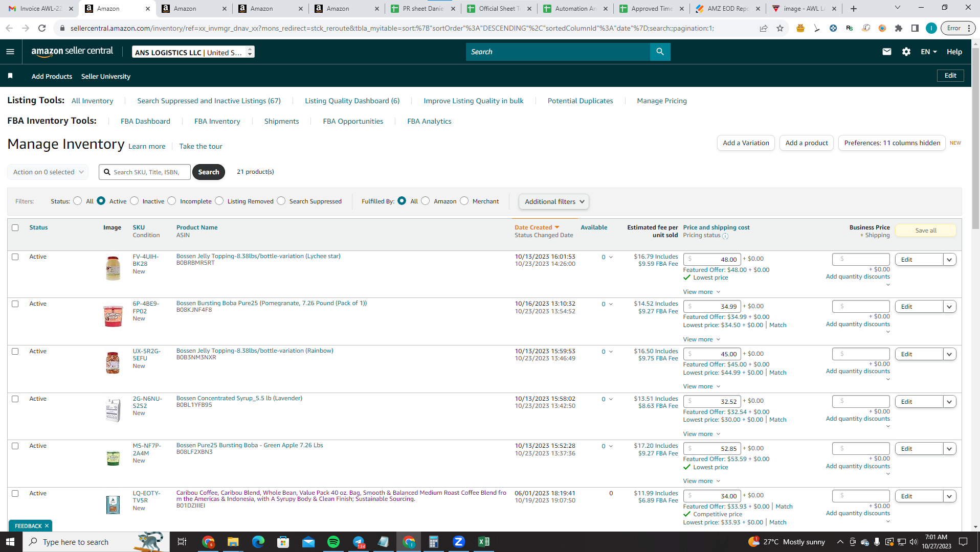Open File Explorer from the taskbar

click(x=233, y=542)
